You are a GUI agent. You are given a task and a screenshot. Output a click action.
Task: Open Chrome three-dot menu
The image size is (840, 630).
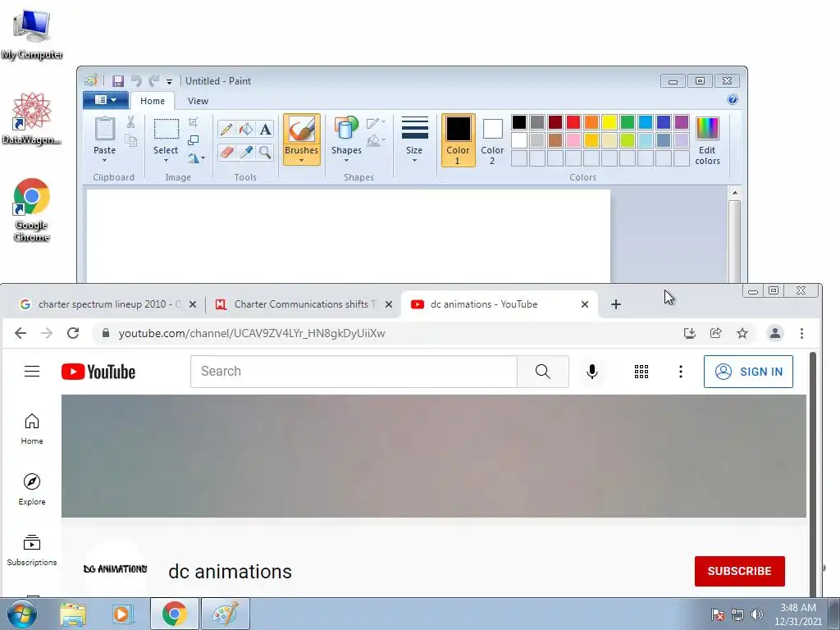click(801, 333)
